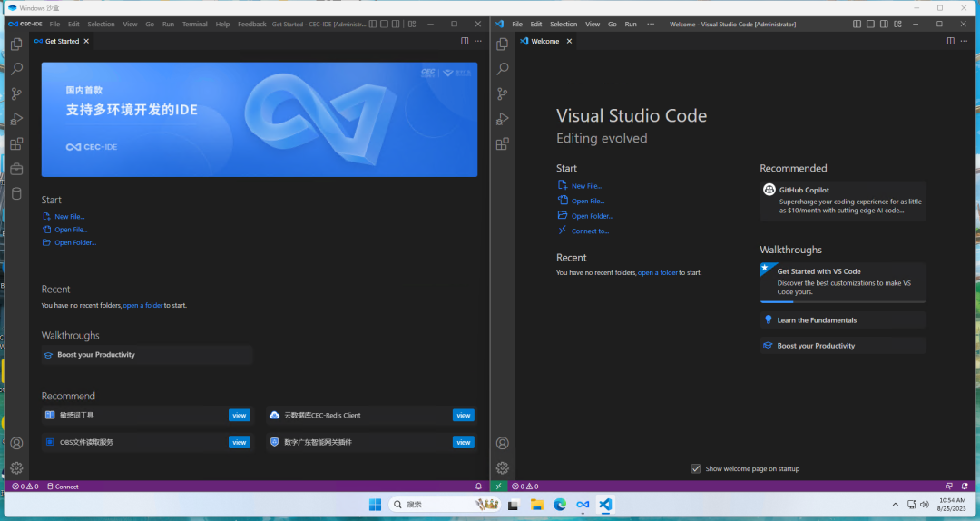Image resolution: width=980 pixels, height=521 pixels.
Task: Open Extensions view in CEC-IDE
Action: point(17,143)
